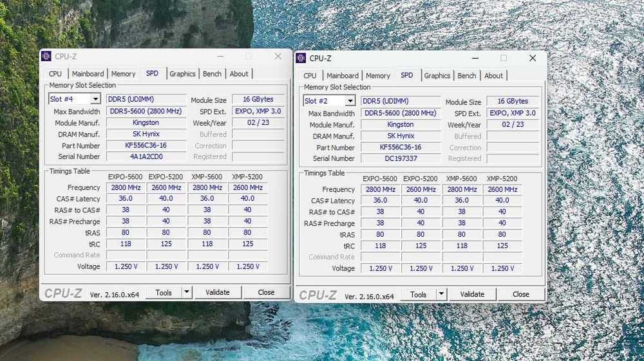Open Slot #2 dropdown in right window

350,101
